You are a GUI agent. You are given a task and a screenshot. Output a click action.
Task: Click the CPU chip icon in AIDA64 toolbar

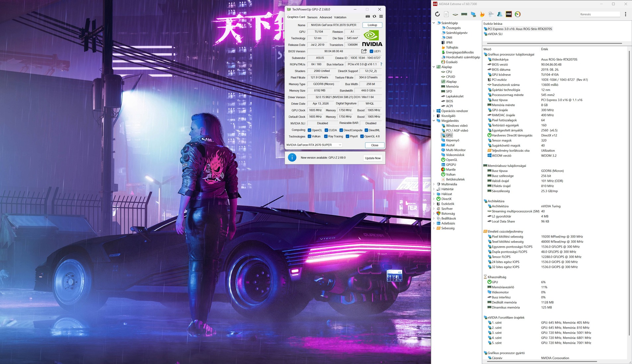[x=455, y=14]
